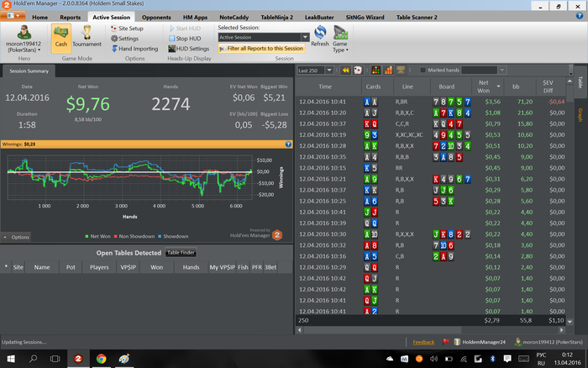
Task: Click the Hold'em Manager taskbar icon
Action: tap(78, 359)
